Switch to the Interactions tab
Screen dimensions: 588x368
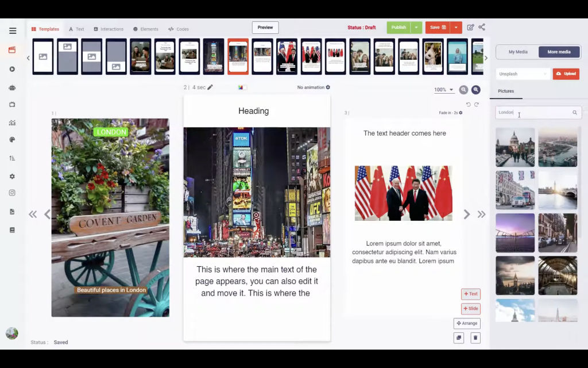tap(109, 29)
